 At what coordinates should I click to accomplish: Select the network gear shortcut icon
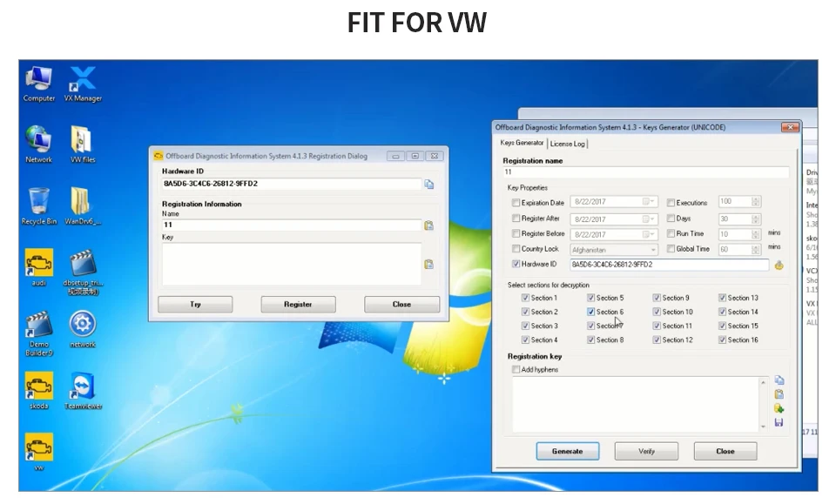tap(83, 329)
